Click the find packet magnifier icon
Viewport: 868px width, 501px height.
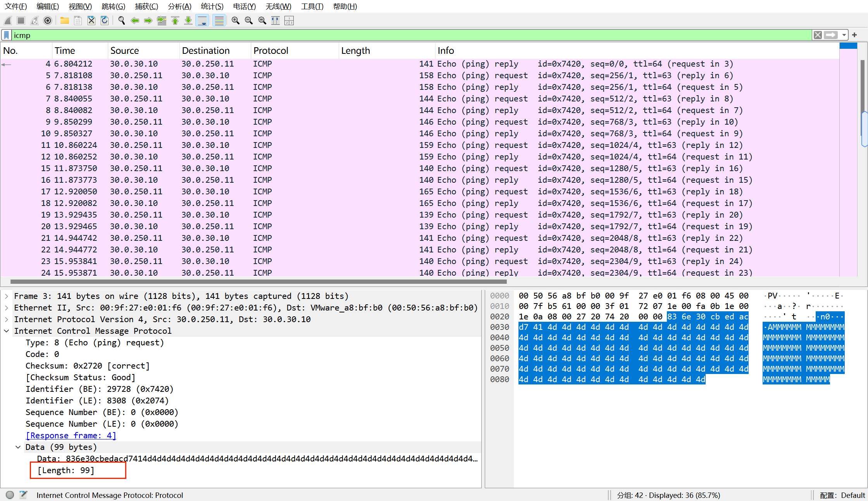click(121, 21)
